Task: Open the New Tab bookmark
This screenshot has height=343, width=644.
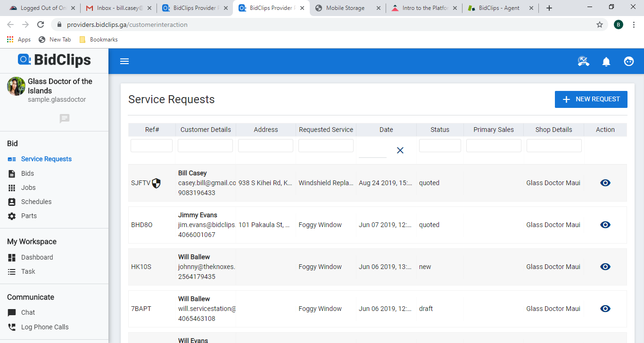Action: (x=55, y=40)
